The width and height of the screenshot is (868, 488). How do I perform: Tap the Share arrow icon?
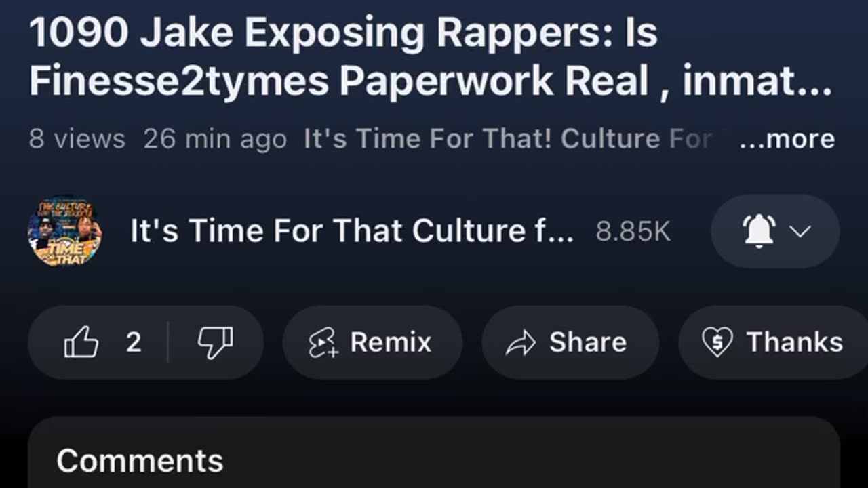pyautogui.click(x=521, y=343)
